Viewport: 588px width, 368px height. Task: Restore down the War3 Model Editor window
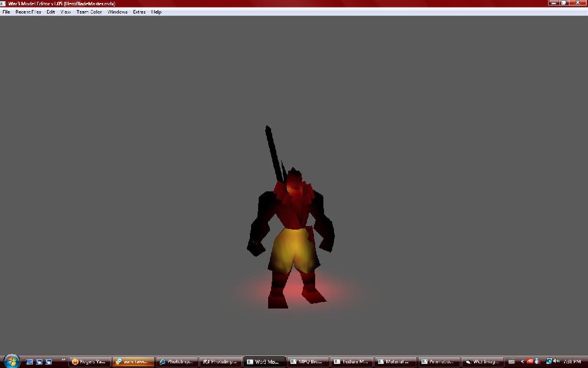pyautogui.click(x=564, y=3)
